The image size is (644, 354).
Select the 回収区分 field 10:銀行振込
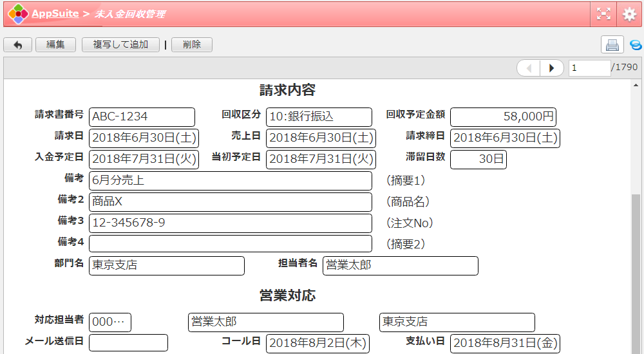[319, 116]
